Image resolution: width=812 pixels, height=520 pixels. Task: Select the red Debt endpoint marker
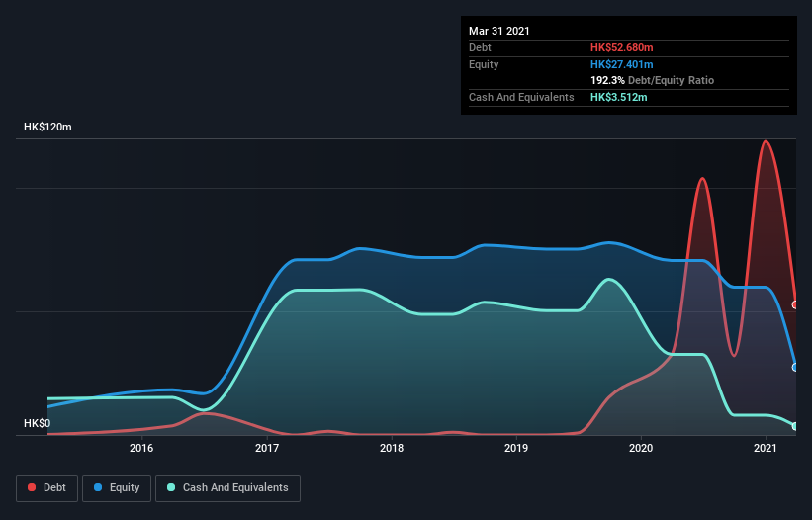click(795, 304)
